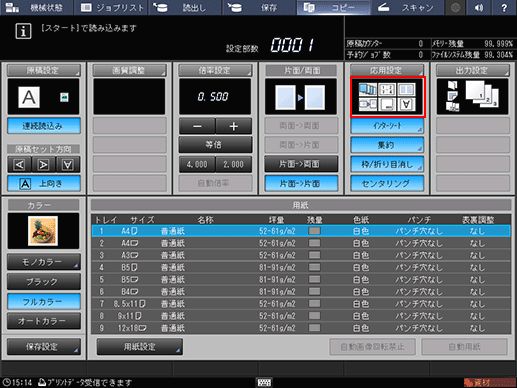Open 保存設定 store settings

(44, 347)
